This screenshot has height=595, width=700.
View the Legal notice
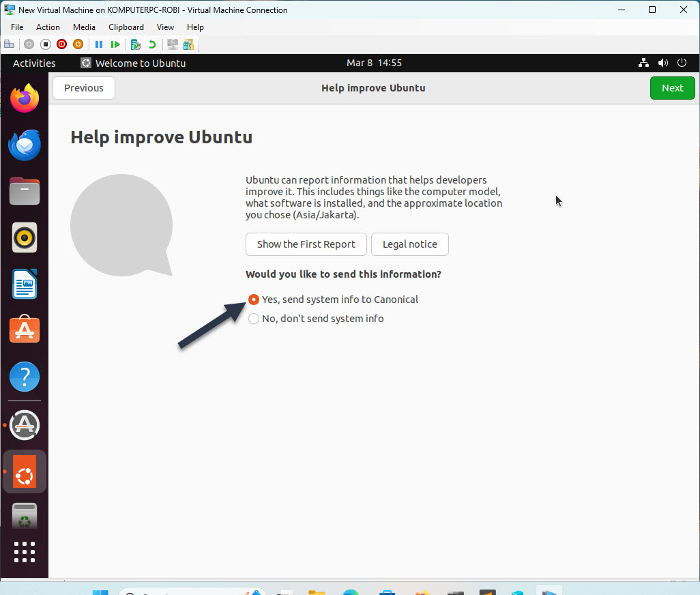tap(409, 244)
